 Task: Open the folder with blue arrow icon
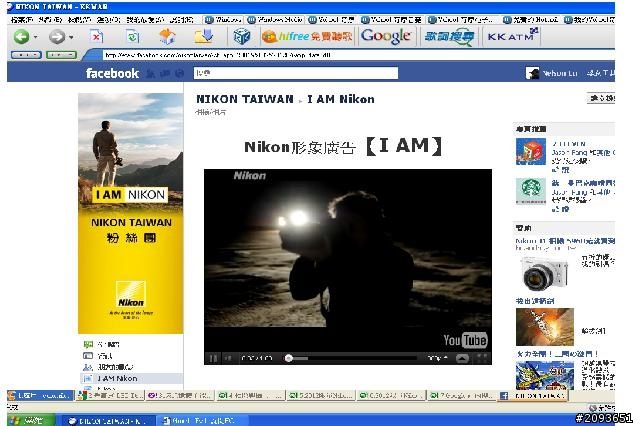point(203,37)
